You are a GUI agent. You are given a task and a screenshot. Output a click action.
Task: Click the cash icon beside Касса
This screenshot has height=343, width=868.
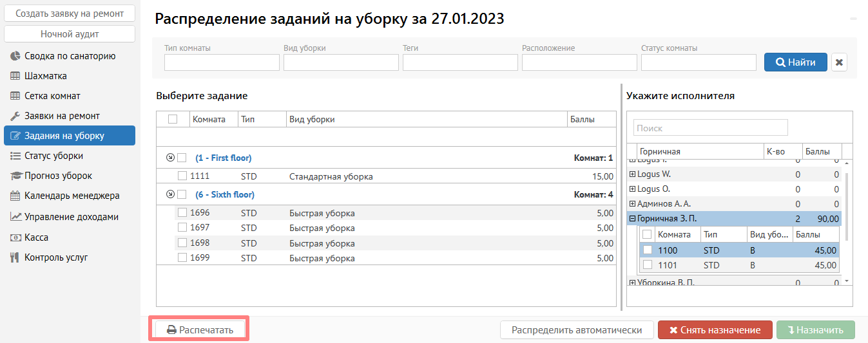tap(15, 237)
